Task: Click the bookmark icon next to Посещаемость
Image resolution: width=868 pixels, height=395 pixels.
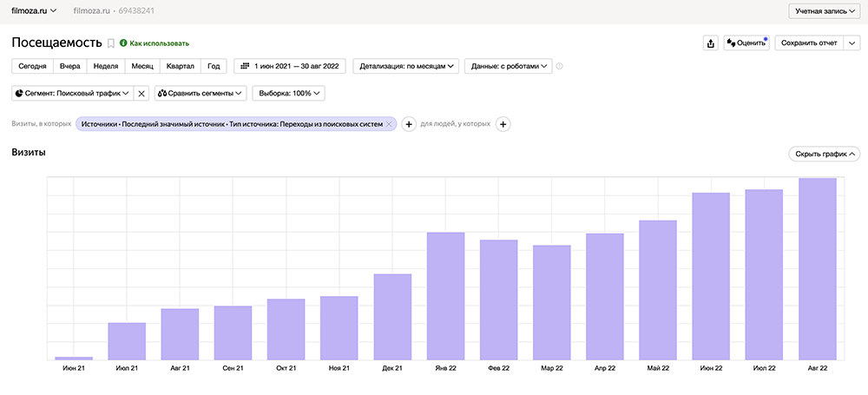Action: [110, 43]
